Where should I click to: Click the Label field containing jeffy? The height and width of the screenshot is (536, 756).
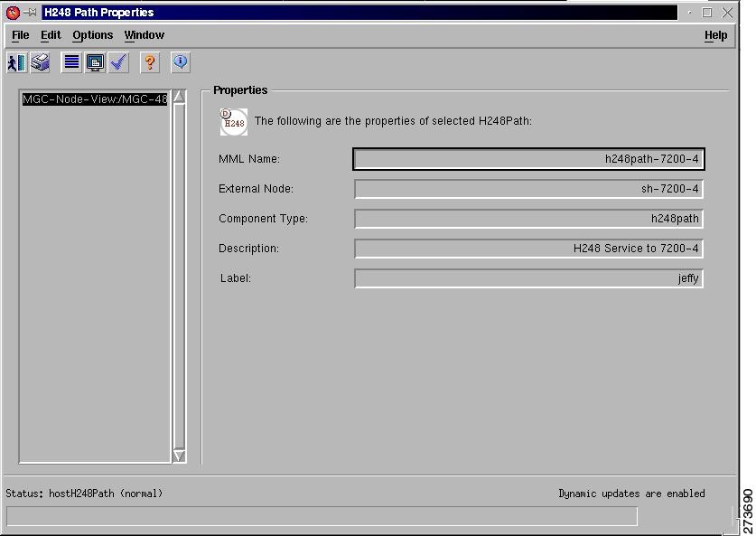(x=528, y=278)
